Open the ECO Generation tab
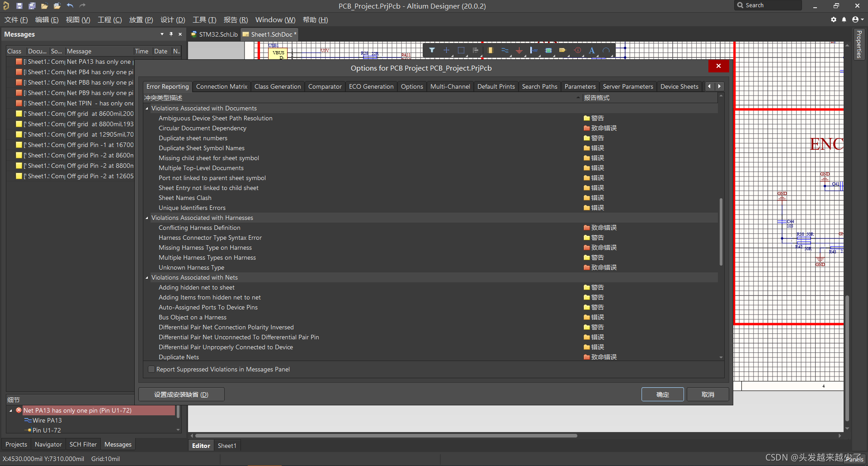The width and height of the screenshot is (868, 466). click(371, 86)
